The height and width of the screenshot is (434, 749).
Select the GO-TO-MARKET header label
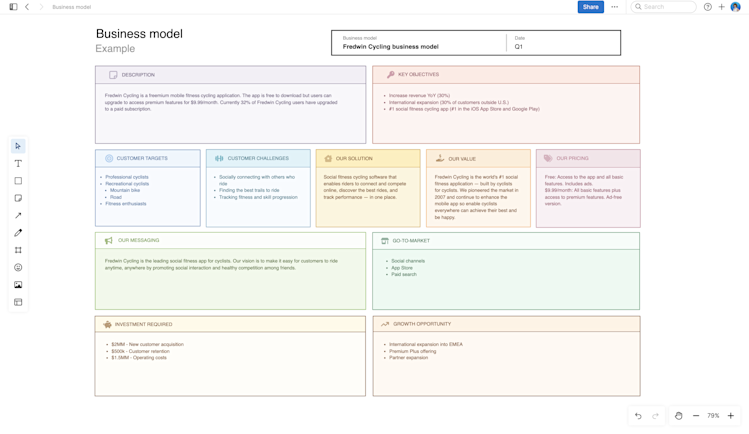click(411, 241)
